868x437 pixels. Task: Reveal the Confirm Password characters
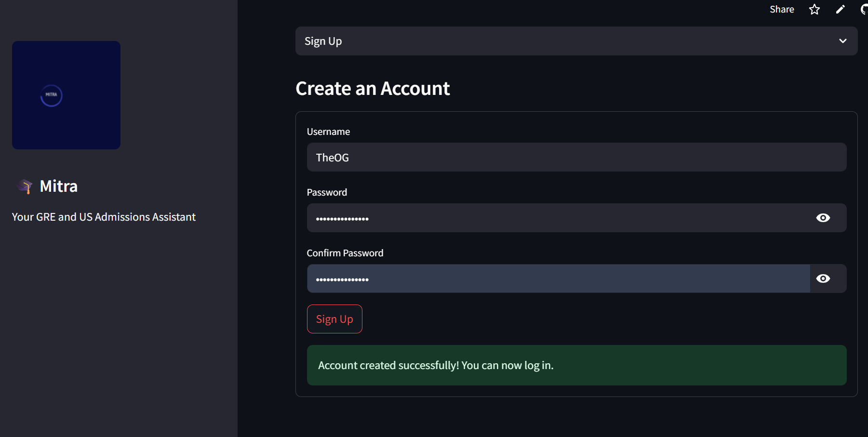click(x=823, y=278)
